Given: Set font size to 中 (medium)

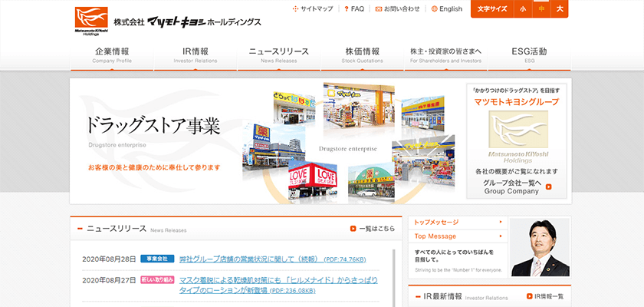Looking at the screenshot, I should click(541, 9).
